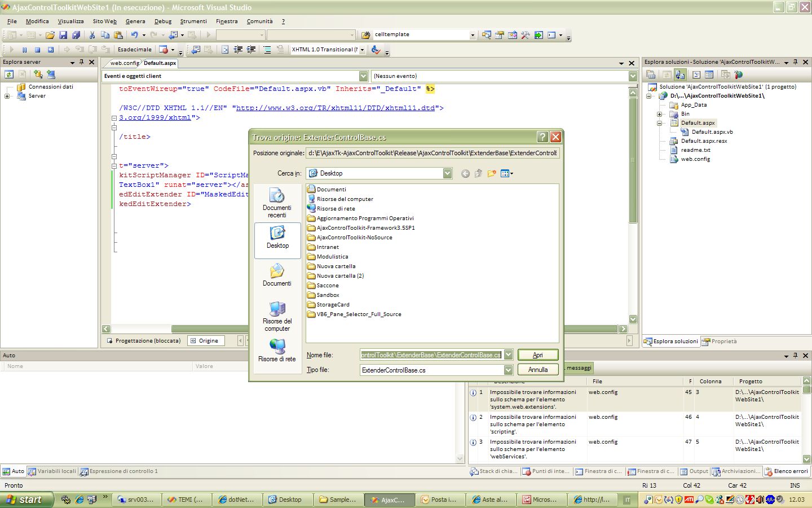Toggle Esadecimale hexadecimal display
The width and height of the screenshot is (812, 508).
coord(135,50)
